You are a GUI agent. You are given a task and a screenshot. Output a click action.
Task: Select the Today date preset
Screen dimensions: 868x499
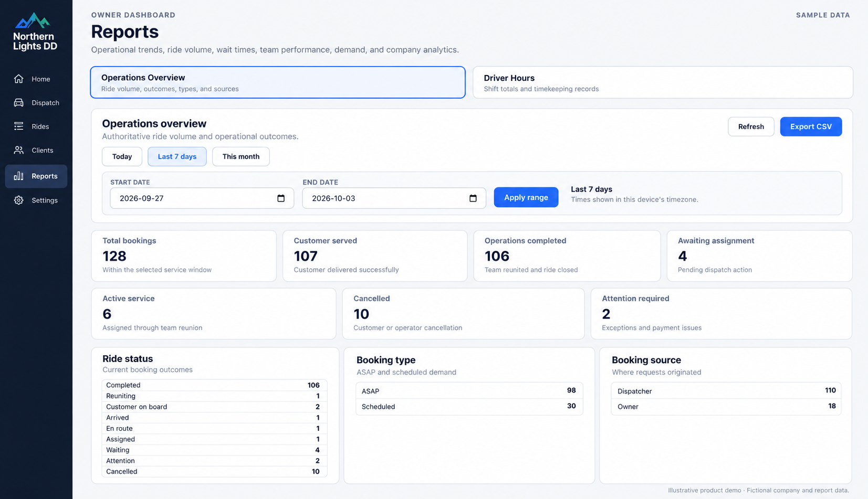tap(122, 156)
